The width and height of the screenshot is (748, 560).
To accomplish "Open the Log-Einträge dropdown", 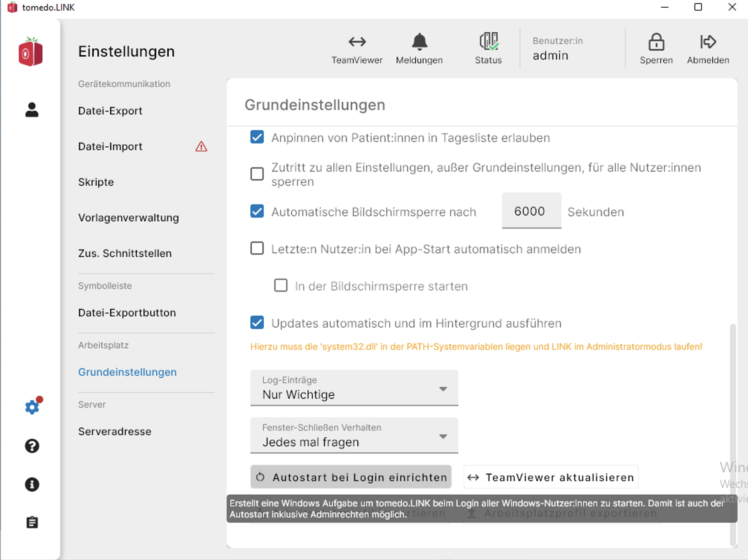I will click(354, 388).
